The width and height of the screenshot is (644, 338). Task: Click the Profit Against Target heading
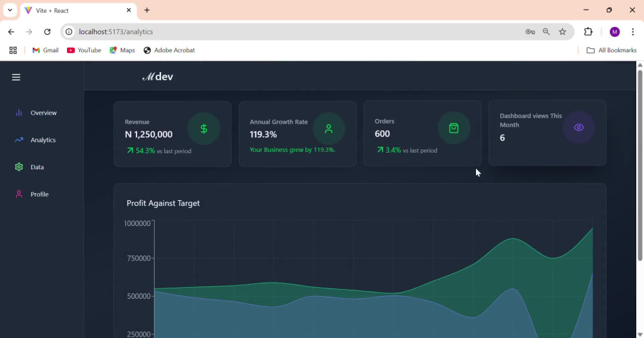pyautogui.click(x=163, y=203)
